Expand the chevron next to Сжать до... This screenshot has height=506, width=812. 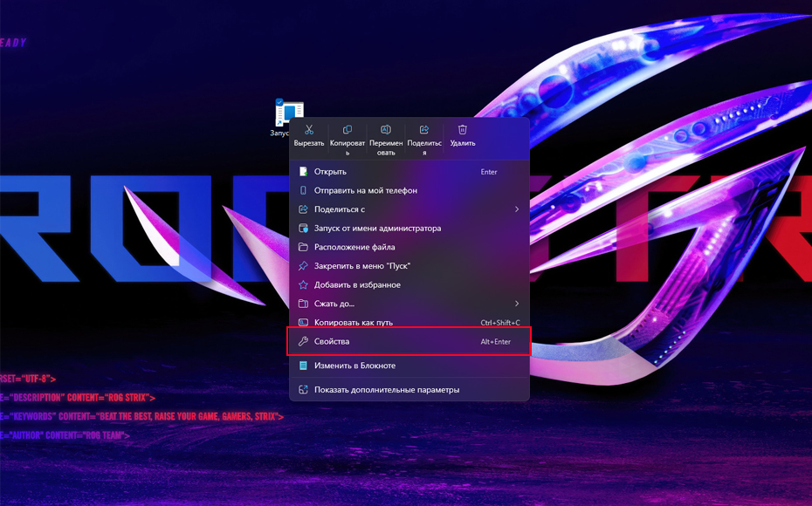(516, 304)
